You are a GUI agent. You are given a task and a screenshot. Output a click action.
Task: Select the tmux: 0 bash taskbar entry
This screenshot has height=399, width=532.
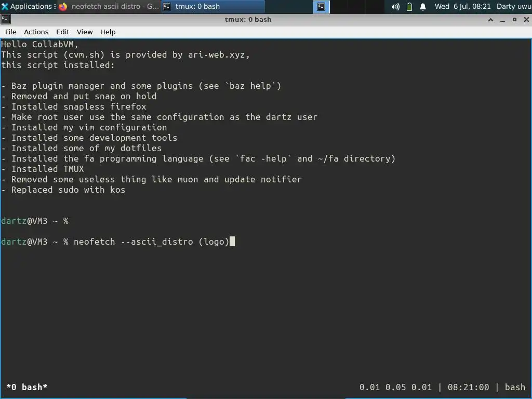[212, 6]
